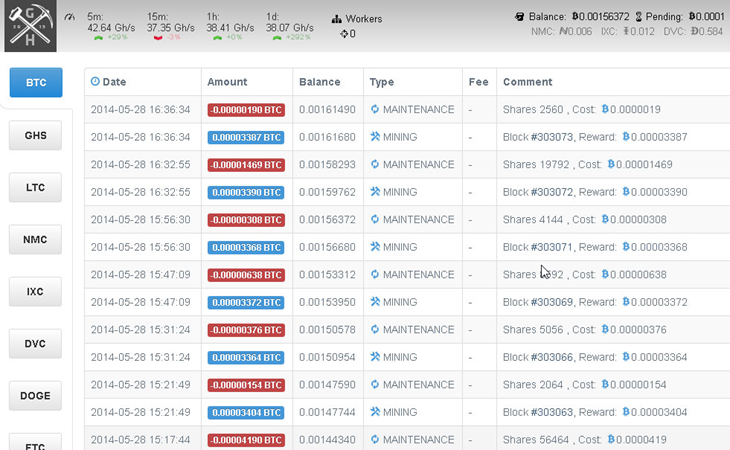Click the Amount column header
The image size is (730, 450).
pos(227,82)
